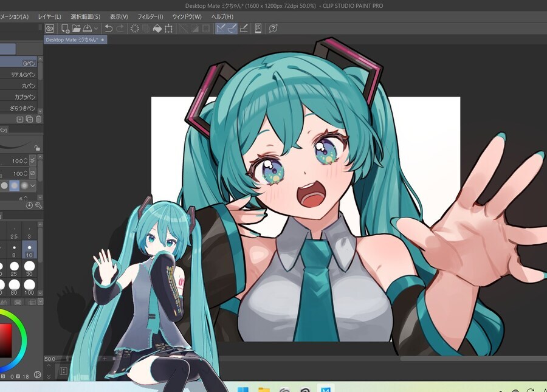Click the Show selection border icon

tap(206, 29)
